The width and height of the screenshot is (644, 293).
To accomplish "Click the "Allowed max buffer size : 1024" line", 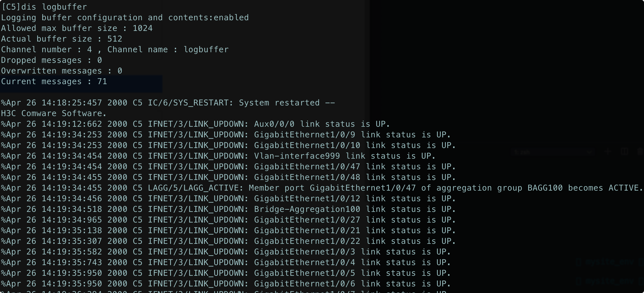I will pyautogui.click(x=77, y=28).
